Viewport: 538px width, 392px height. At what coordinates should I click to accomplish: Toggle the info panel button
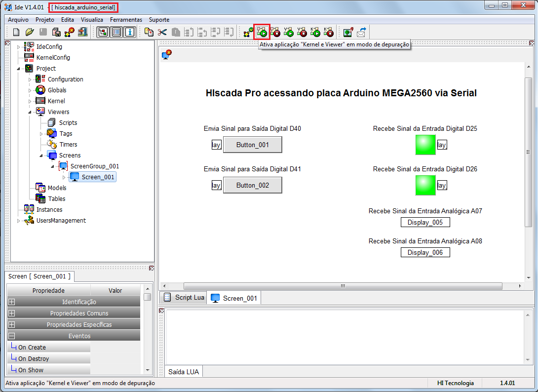click(130, 32)
